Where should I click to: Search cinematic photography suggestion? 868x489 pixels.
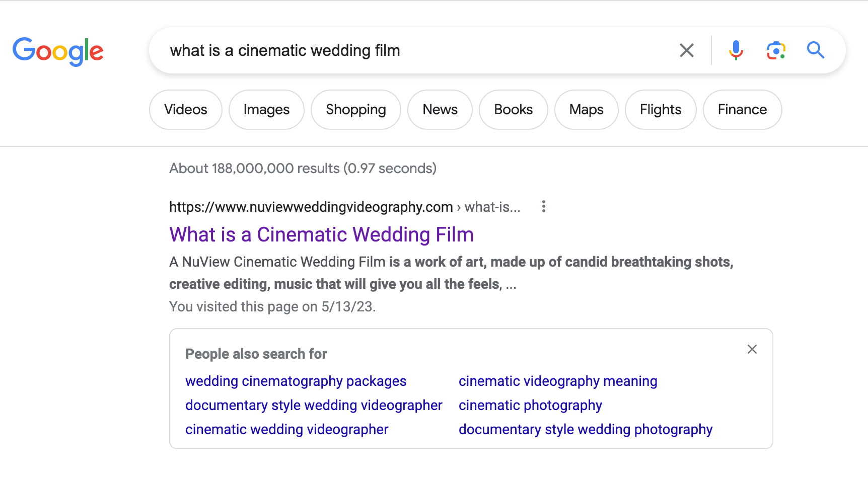tap(530, 405)
